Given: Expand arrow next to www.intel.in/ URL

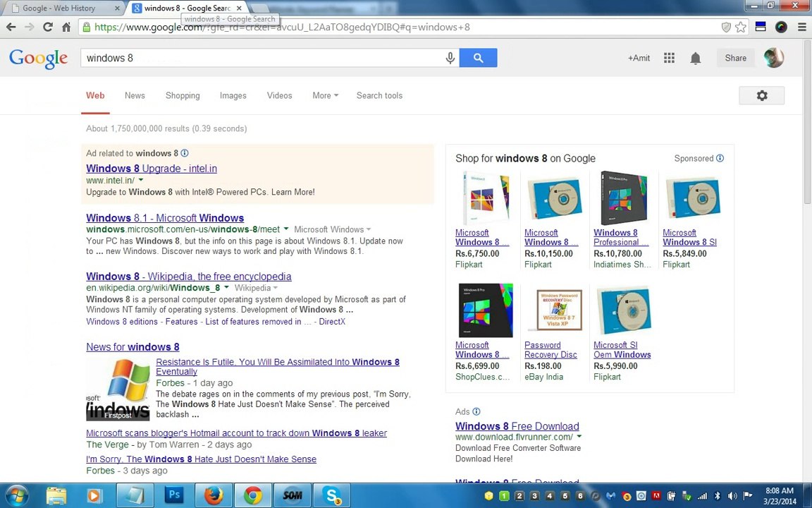Looking at the screenshot, I should [x=141, y=180].
